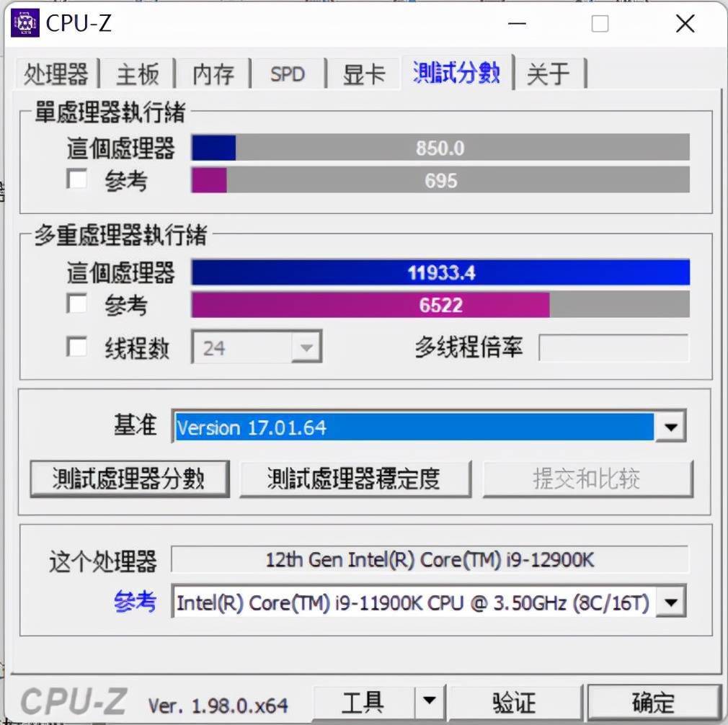Image resolution: width=728 pixels, height=725 pixels.
Task: Open the 处理器 tab
Action: (x=56, y=74)
